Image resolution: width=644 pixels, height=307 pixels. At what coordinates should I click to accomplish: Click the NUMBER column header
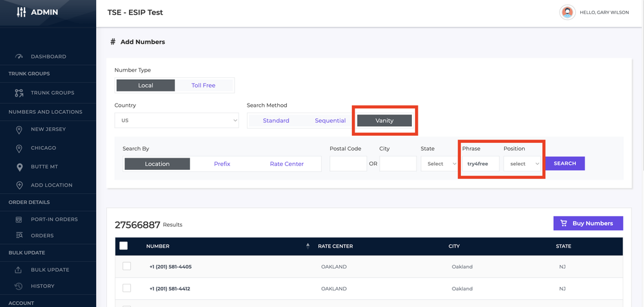(x=158, y=247)
